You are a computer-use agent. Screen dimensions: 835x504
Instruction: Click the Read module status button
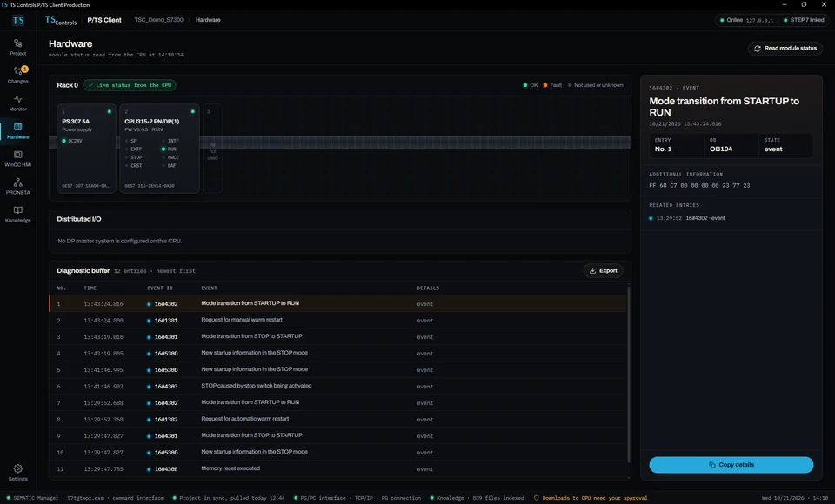click(x=785, y=49)
